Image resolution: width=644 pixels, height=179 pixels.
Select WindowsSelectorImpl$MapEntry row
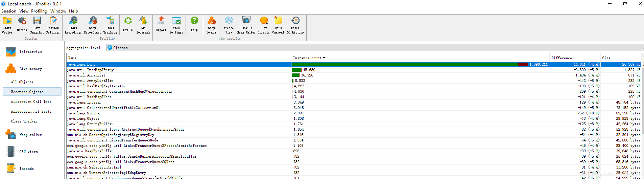pyautogui.click(x=354, y=173)
